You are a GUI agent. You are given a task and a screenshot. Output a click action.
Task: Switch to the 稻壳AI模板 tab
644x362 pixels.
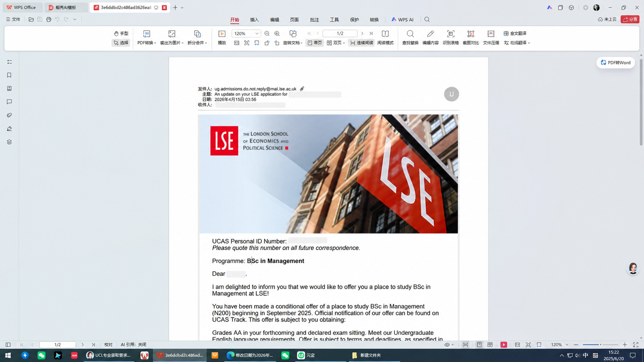click(66, 7)
